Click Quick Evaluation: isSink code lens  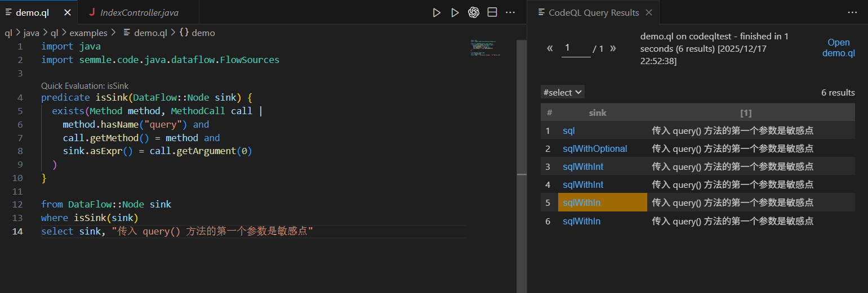tap(85, 86)
